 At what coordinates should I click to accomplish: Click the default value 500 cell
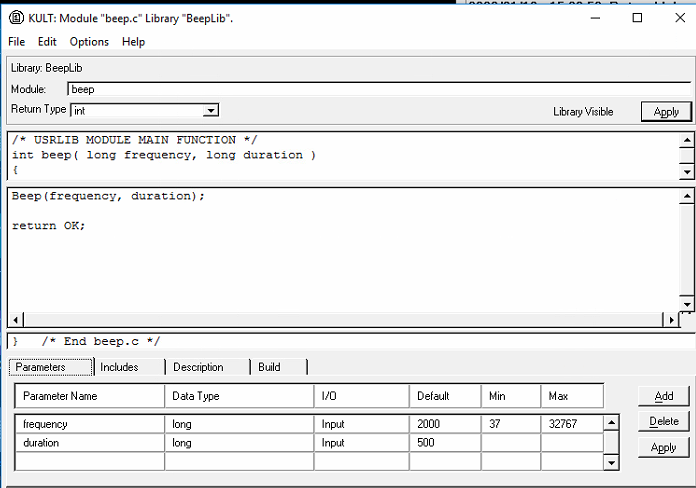[x=445, y=443]
